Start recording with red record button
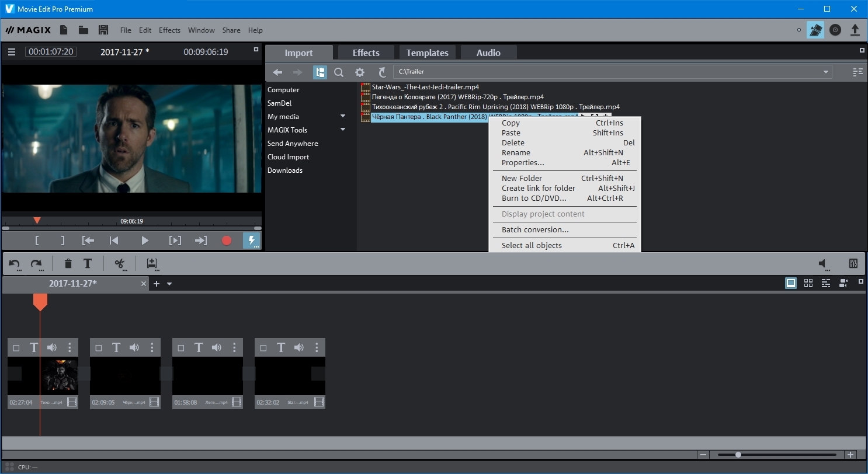The width and height of the screenshot is (868, 474). tap(227, 241)
